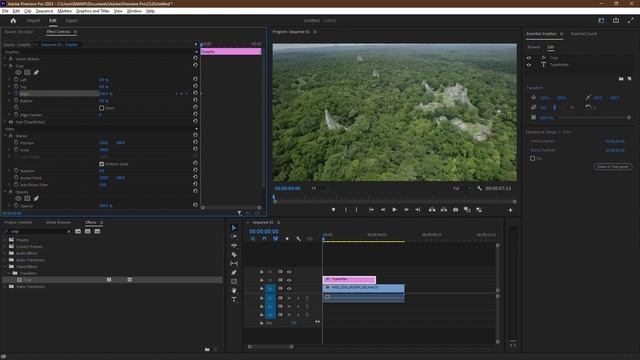Open the Workspaces icon in the header
This screenshot has width=640, height=360.
[x=601, y=20]
